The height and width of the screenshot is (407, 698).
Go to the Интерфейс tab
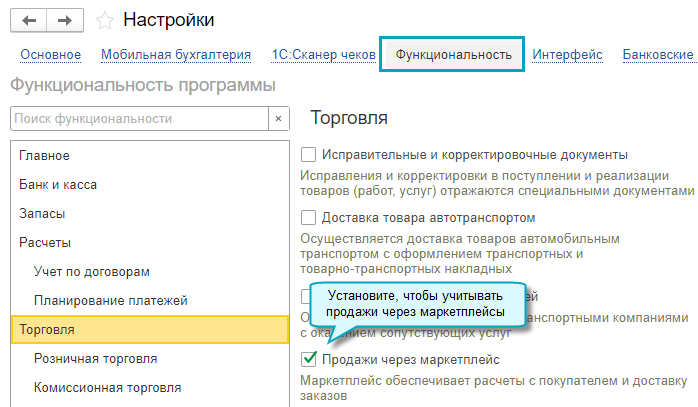[567, 54]
